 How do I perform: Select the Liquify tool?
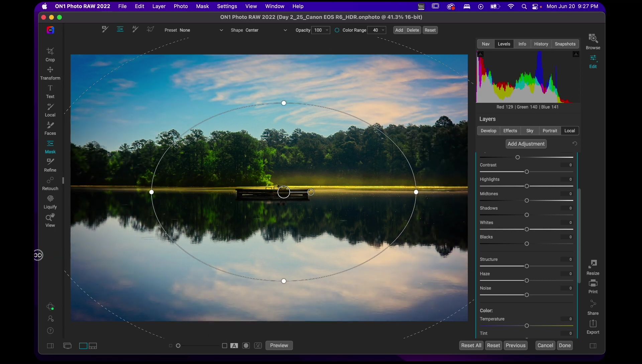(50, 202)
